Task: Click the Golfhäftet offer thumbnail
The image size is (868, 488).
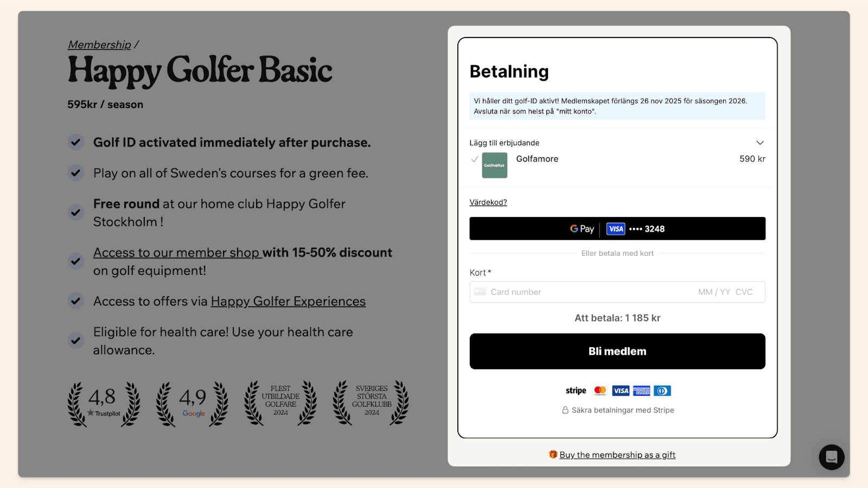Action: point(494,165)
